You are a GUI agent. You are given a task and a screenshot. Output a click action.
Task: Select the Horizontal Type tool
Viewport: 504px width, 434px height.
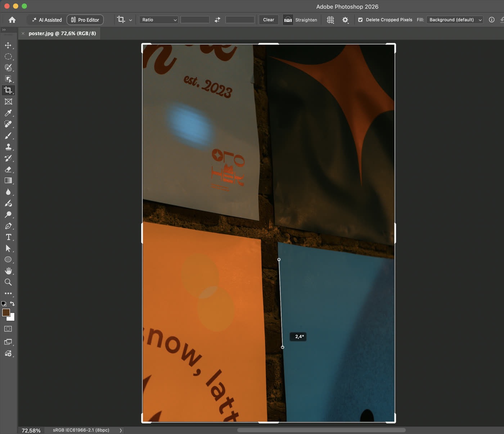point(8,237)
